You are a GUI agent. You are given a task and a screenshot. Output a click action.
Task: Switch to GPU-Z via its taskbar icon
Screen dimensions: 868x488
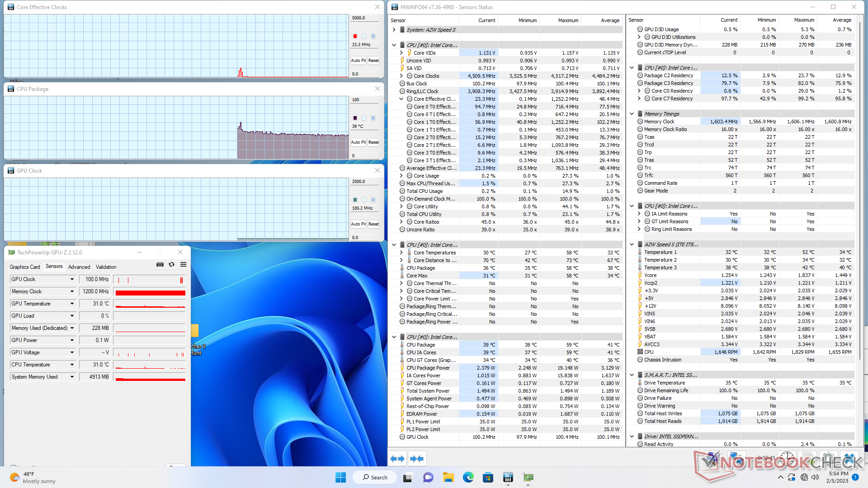click(528, 477)
